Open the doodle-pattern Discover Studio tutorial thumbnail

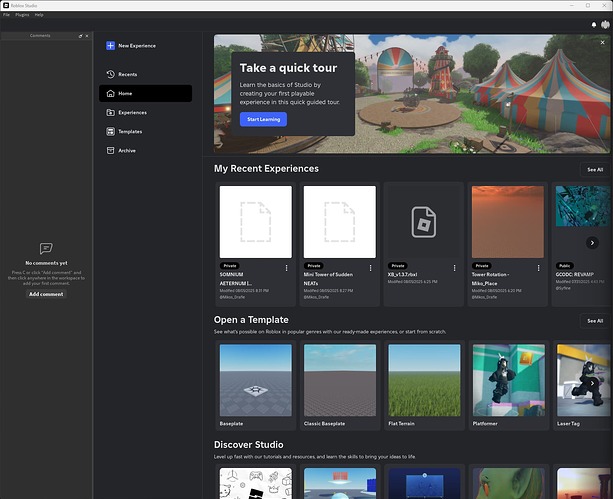[x=256, y=483]
